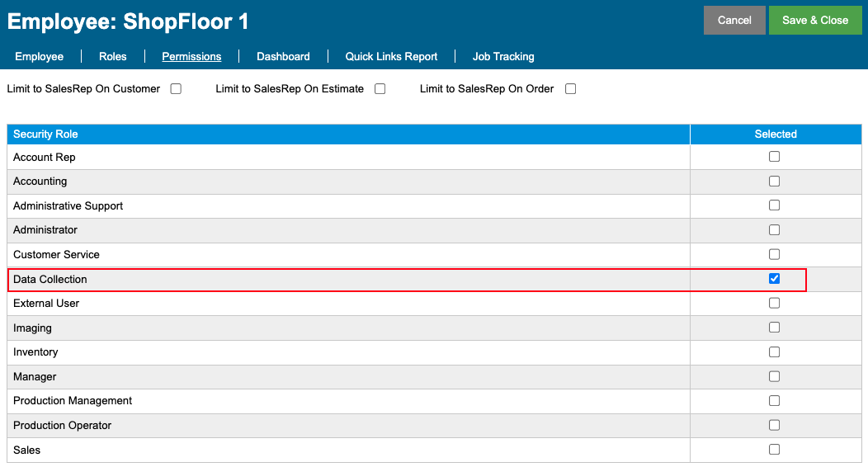Image resolution: width=868 pixels, height=467 pixels.
Task: Select the Production Operator role checkbox
Action: pos(775,425)
